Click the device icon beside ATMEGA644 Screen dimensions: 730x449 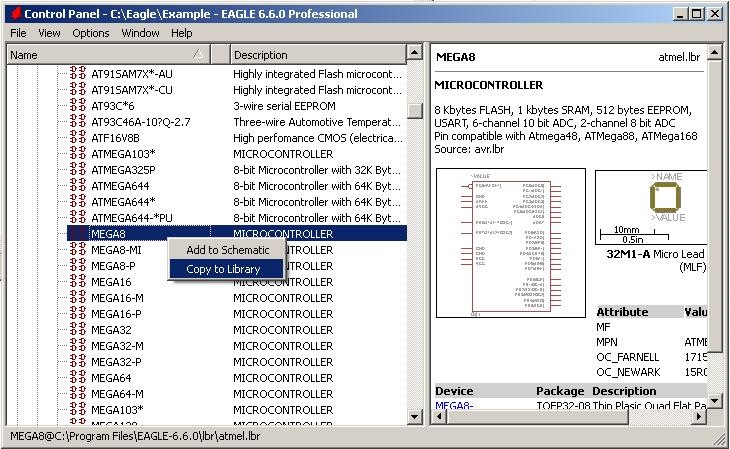(78, 185)
